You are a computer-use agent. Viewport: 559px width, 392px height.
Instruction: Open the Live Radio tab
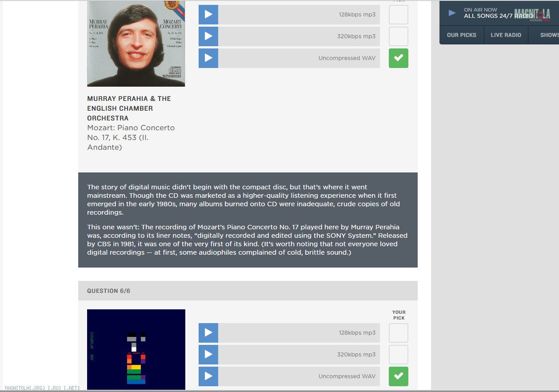[x=506, y=35]
